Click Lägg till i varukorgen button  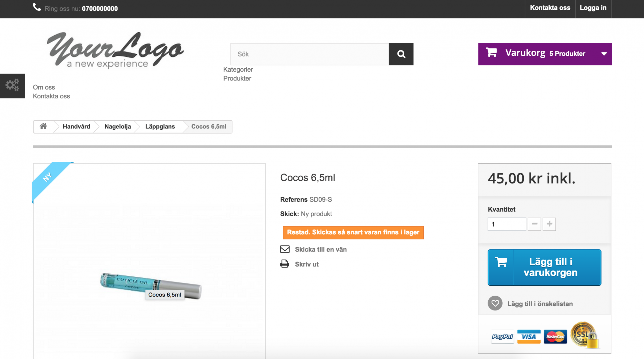pyautogui.click(x=544, y=267)
